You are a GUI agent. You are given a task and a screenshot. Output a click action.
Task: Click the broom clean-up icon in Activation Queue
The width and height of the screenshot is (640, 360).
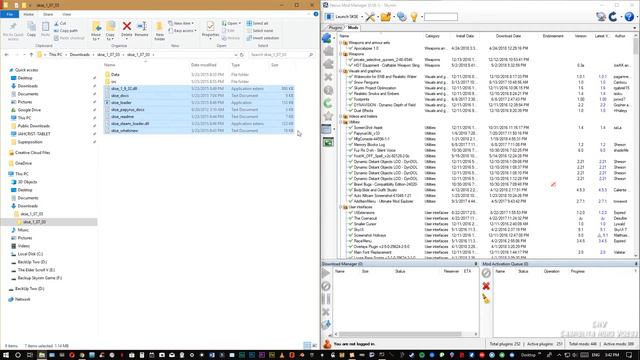486,299
